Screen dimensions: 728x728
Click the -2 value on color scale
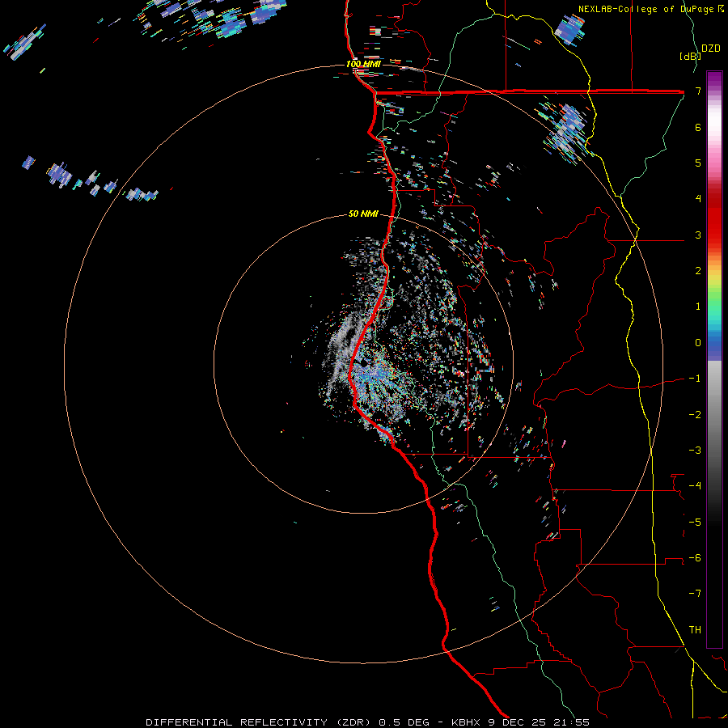(x=695, y=414)
